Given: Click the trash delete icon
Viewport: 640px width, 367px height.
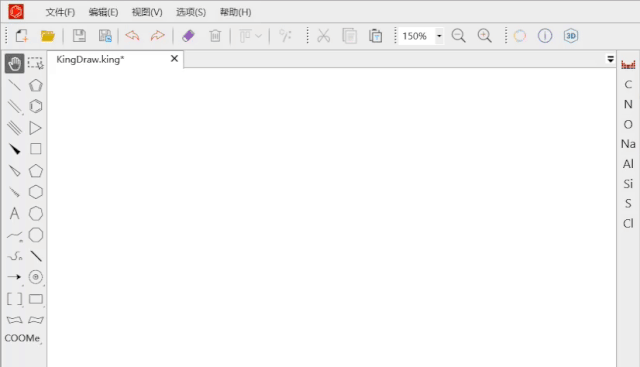Looking at the screenshot, I should click(x=215, y=36).
